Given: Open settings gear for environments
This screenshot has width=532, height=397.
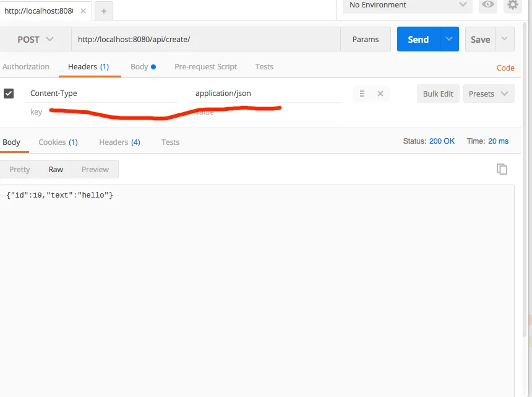Looking at the screenshot, I should point(513,5).
